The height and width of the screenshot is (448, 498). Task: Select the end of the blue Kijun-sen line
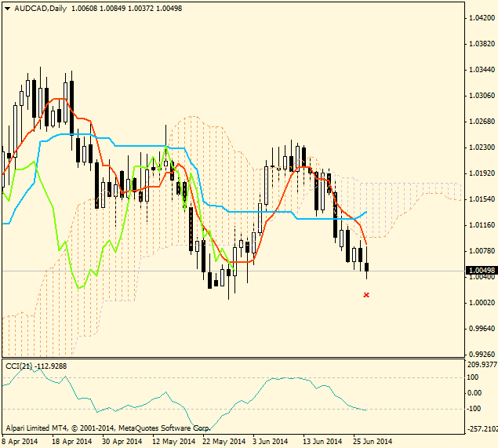click(366, 212)
